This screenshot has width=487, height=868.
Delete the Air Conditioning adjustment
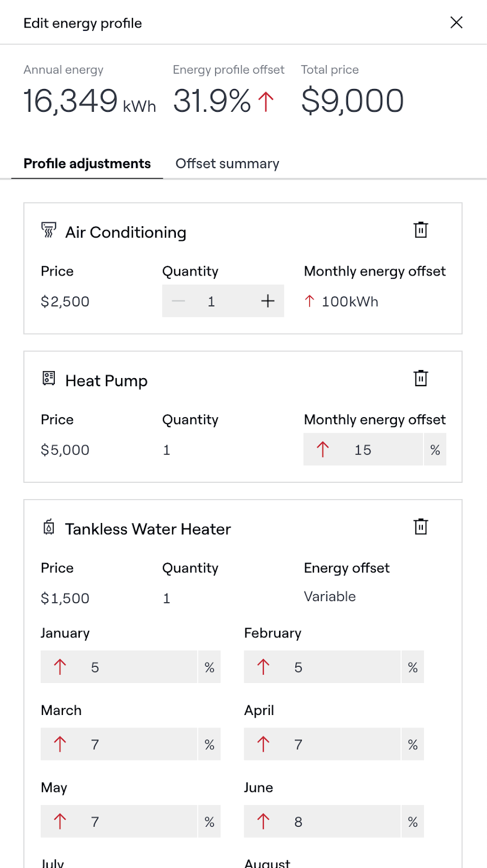[x=421, y=230]
